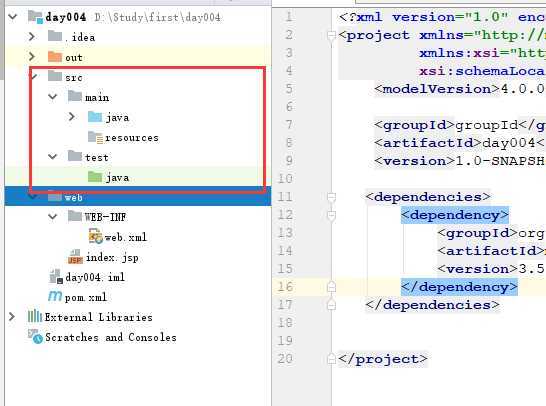
Task: Click the closing dependencies tag
Action: pos(432,305)
